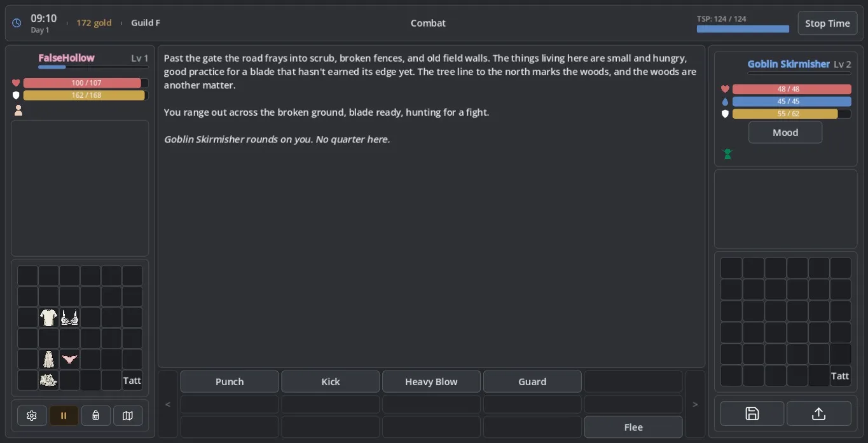
Task: Open the backpack inventory icon
Action: 96,416
